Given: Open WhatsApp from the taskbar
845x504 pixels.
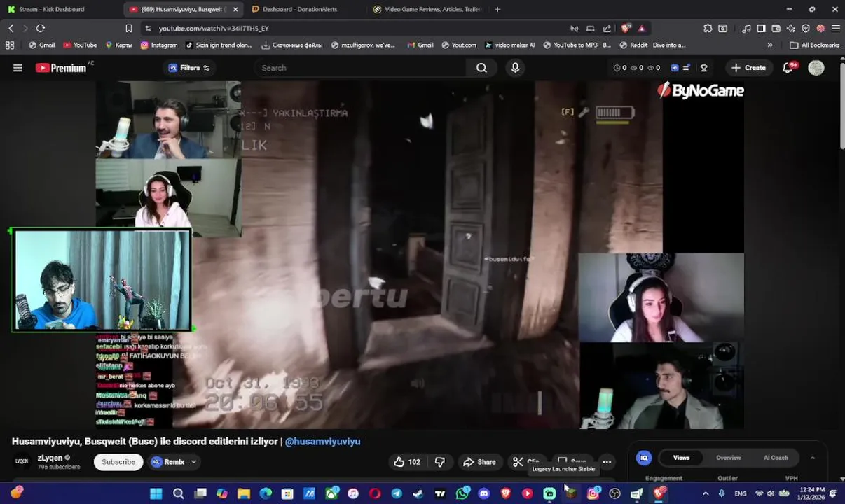Looking at the screenshot, I should (x=462, y=493).
